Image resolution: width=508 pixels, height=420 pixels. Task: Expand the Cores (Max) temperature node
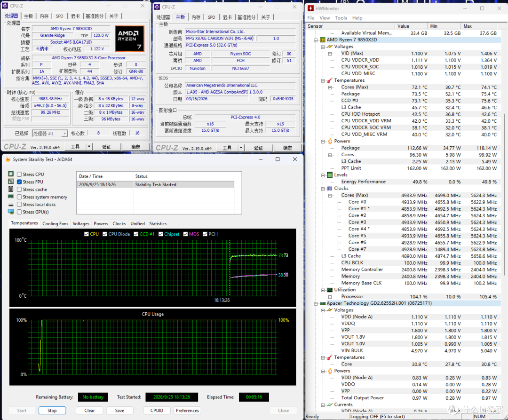pyautogui.click(x=330, y=87)
